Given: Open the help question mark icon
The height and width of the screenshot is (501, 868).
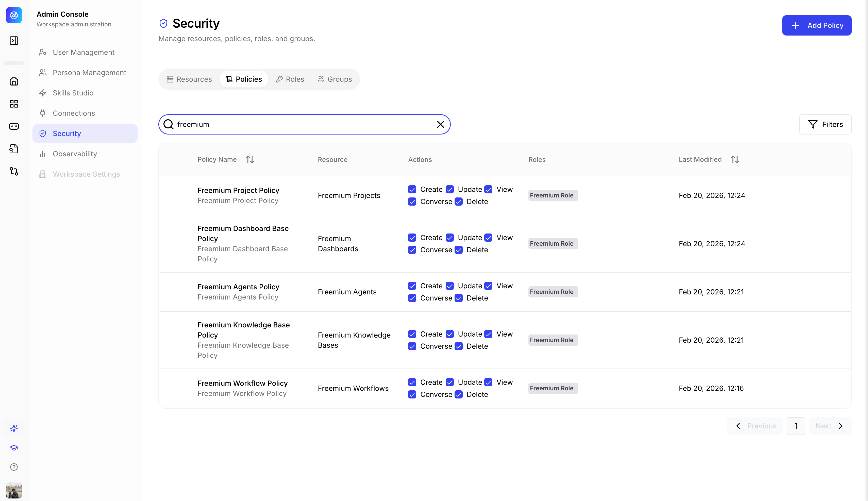Looking at the screenshot, I should coord(14,467).
